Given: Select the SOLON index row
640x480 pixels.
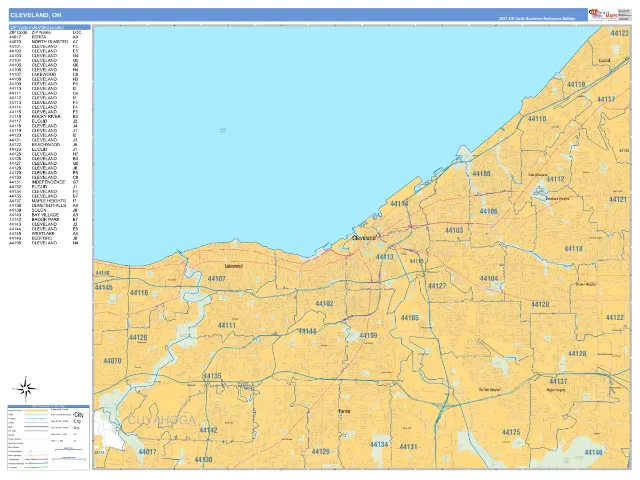Looking at the screenshot, I should (43, 211).
